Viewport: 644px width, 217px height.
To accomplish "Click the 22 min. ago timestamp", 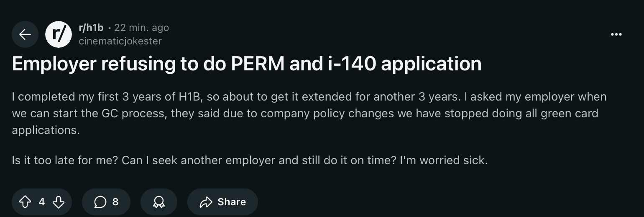I will tap(141, 28).
